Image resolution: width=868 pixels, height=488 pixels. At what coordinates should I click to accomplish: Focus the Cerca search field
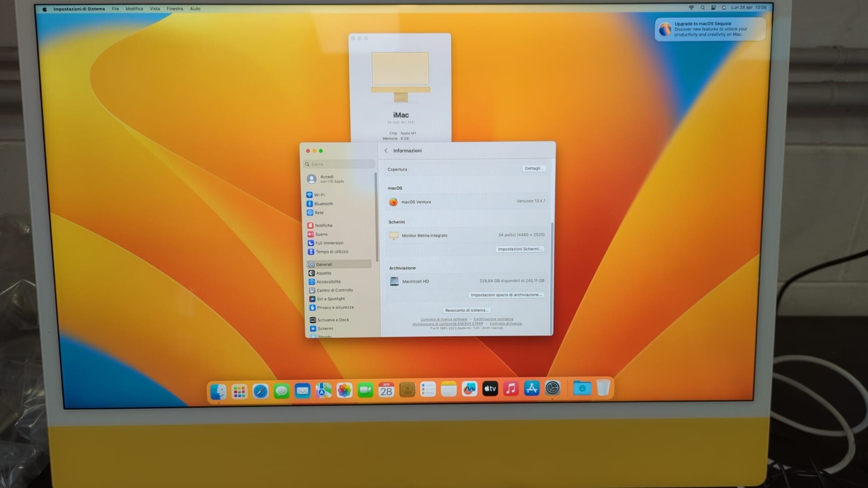tap(339, 164)
